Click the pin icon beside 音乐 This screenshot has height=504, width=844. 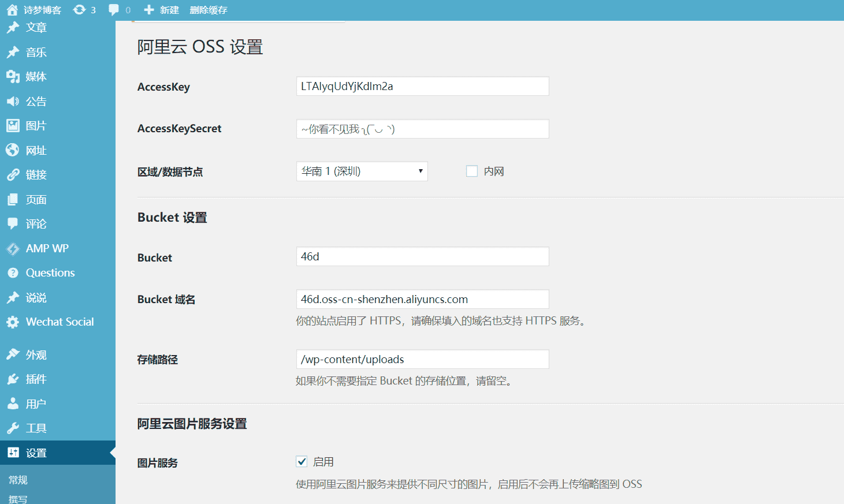(x=13, y=52)
